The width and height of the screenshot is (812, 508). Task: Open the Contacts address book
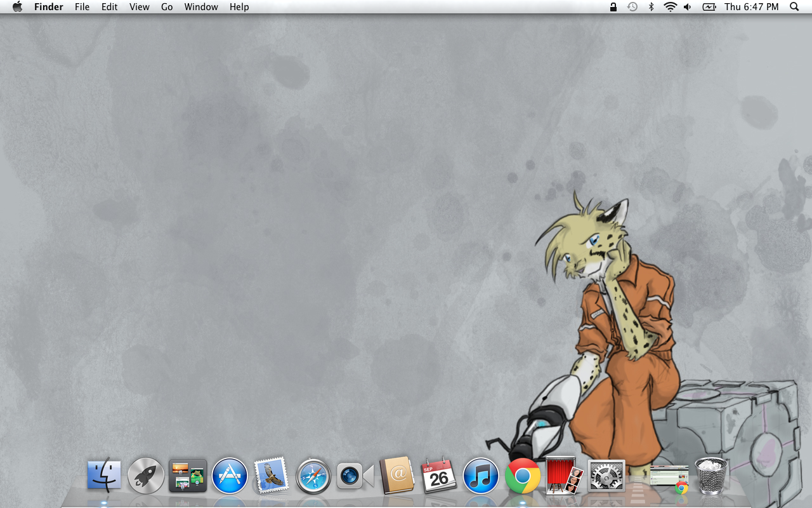click(397, 476)
